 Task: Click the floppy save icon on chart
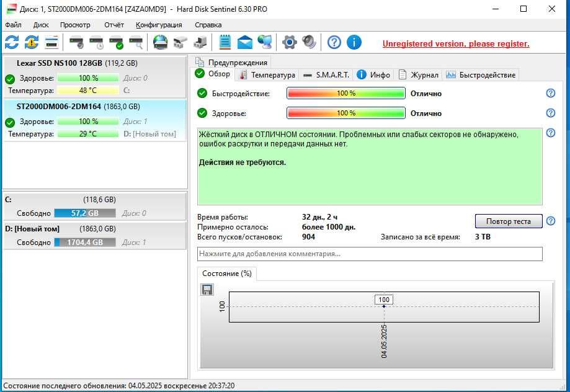coord(207,290)
